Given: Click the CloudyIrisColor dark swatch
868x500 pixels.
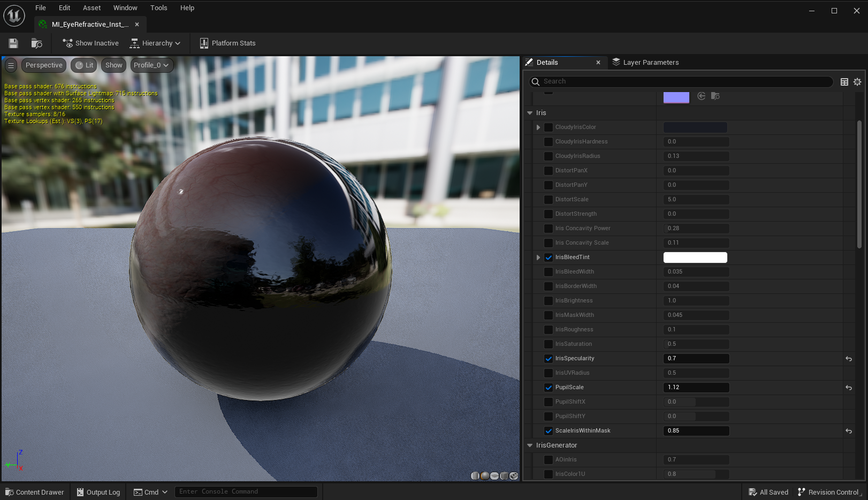Looking at the screenshot, I should [x=695, y=127].
